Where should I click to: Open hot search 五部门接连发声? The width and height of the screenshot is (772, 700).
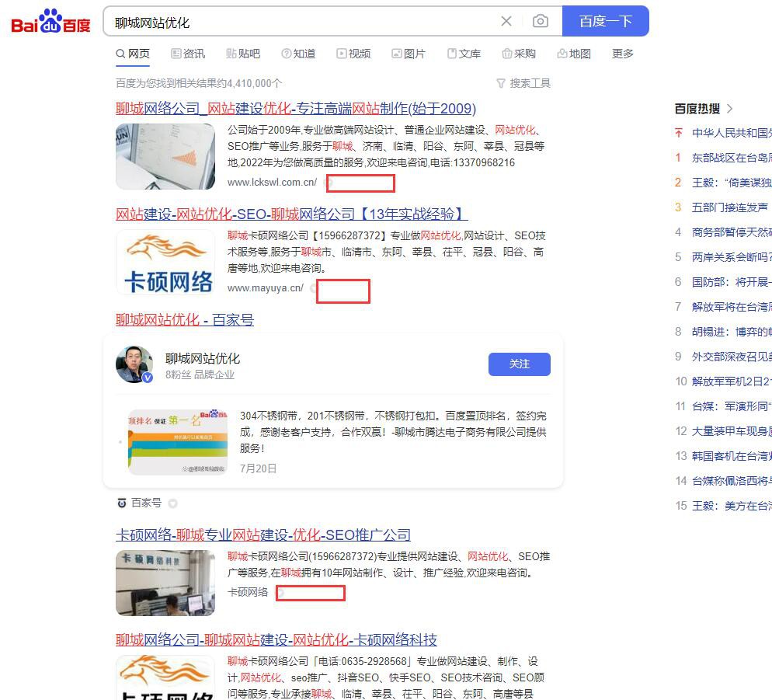tap(729, 207)
